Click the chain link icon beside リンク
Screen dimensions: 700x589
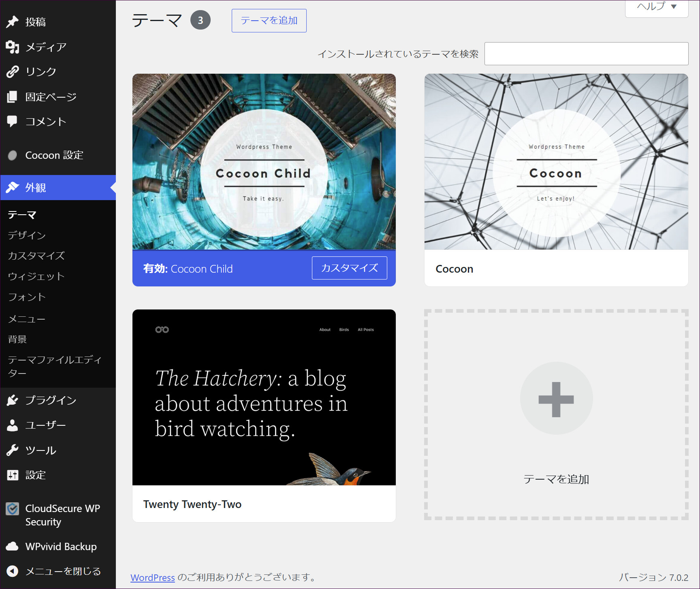[13, 72]
